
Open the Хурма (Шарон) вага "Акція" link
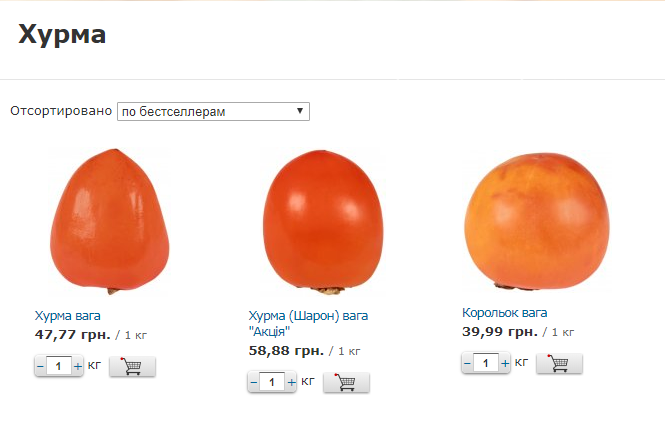[308, 324]
